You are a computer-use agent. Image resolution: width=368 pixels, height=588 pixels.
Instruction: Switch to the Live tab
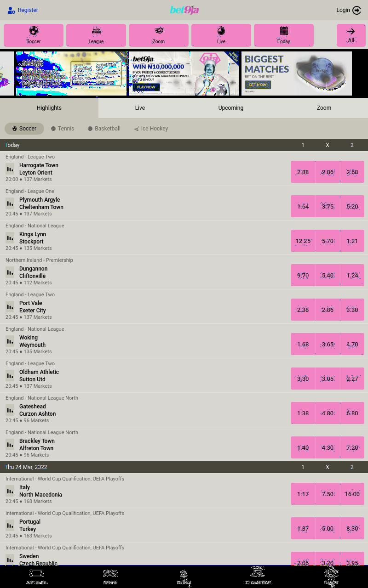140,108
